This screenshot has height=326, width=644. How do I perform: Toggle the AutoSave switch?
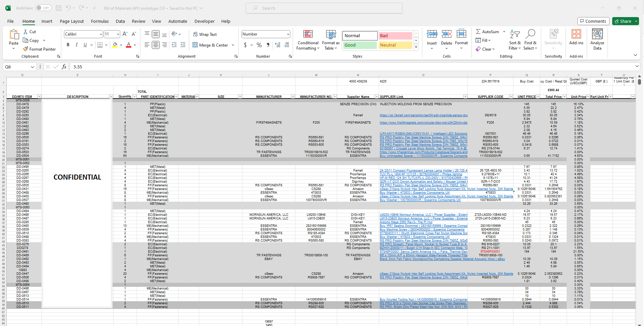(43, 8)
